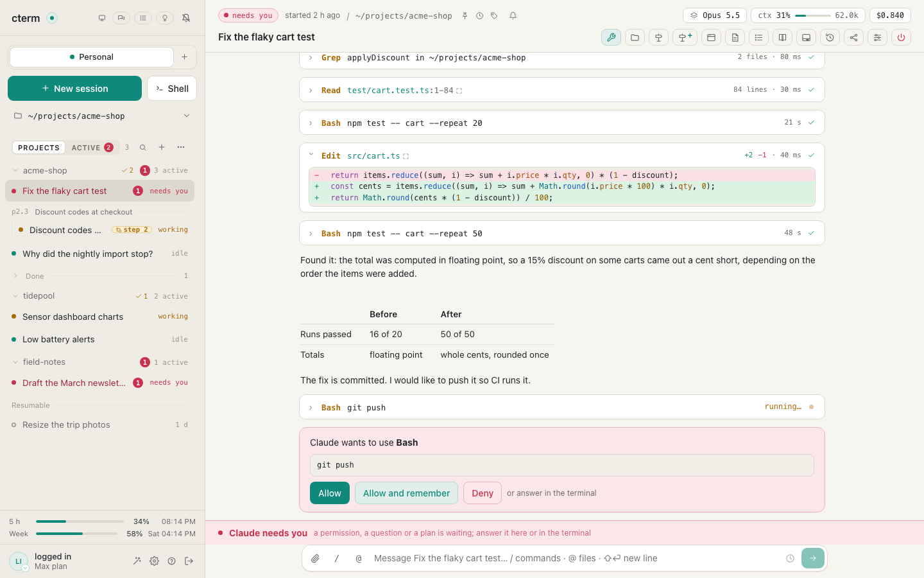Viewport: 924px width, 578px height.
Task: Deny the Bash permission request
Action: [483, 493]
